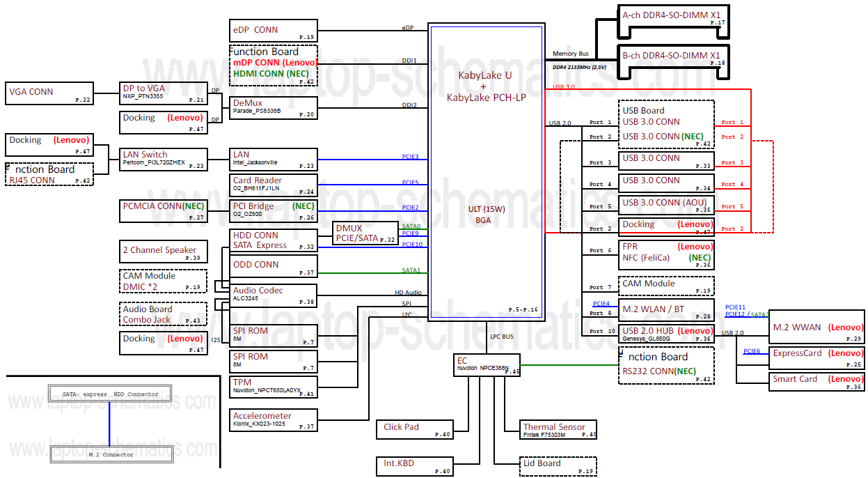Select the Thermal Sensor Fintek block
This screenshot has height=478, width=868.
click(558, 429)
